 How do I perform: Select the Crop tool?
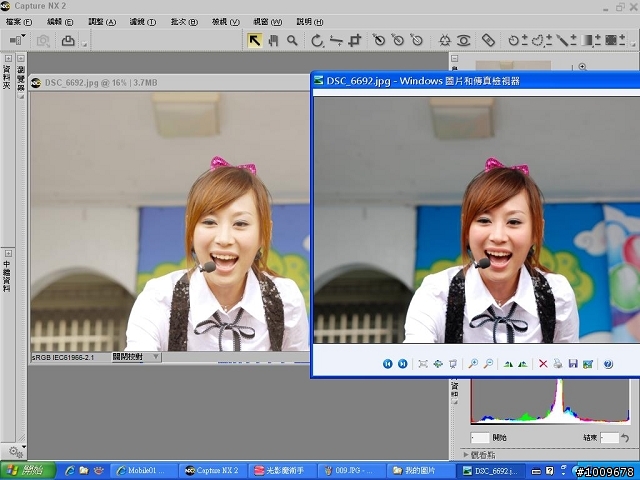click(355, 40)
